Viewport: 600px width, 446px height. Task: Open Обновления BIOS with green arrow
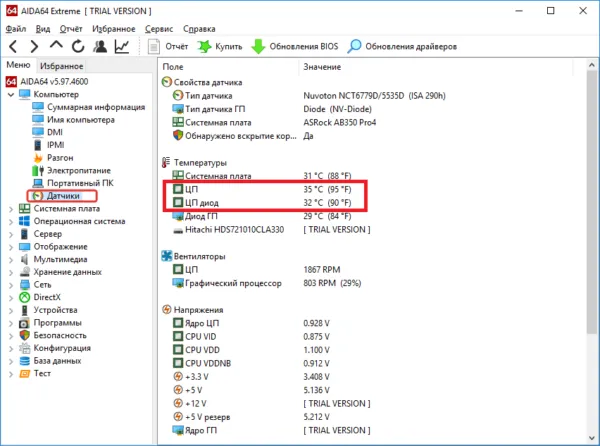click(295, 47)
